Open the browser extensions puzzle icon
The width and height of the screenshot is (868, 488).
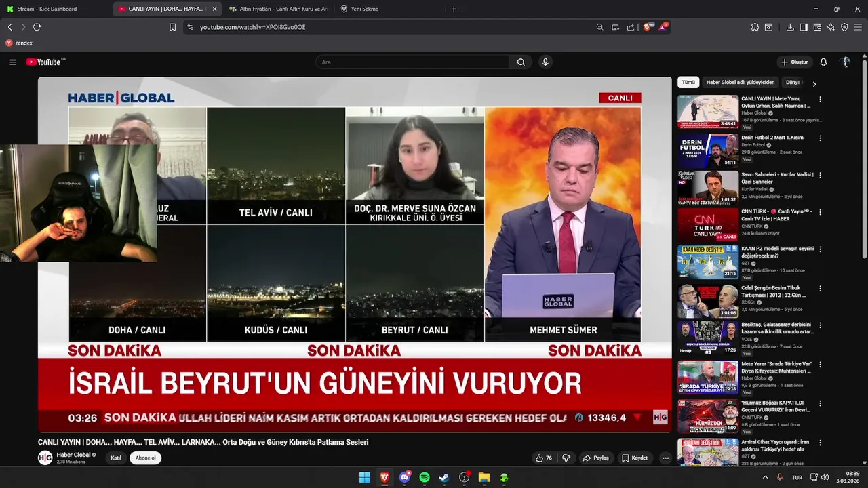(x=755, y=27)
